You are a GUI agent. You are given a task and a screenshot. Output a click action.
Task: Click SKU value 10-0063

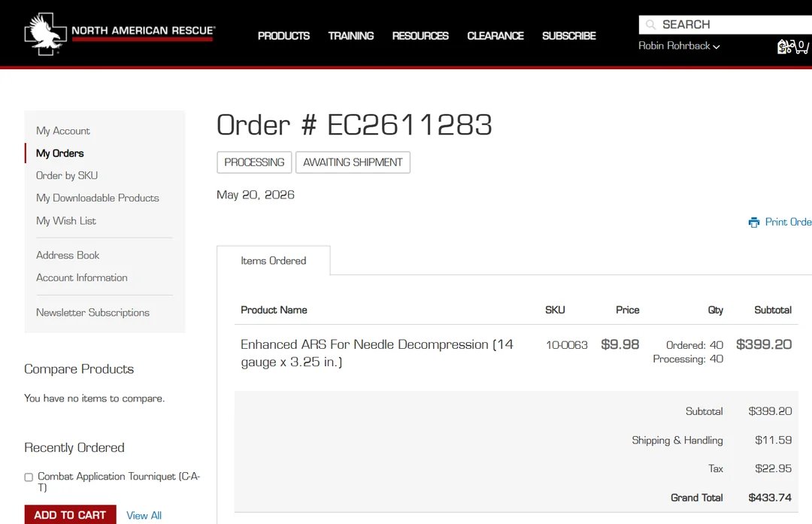coord(567,345)
